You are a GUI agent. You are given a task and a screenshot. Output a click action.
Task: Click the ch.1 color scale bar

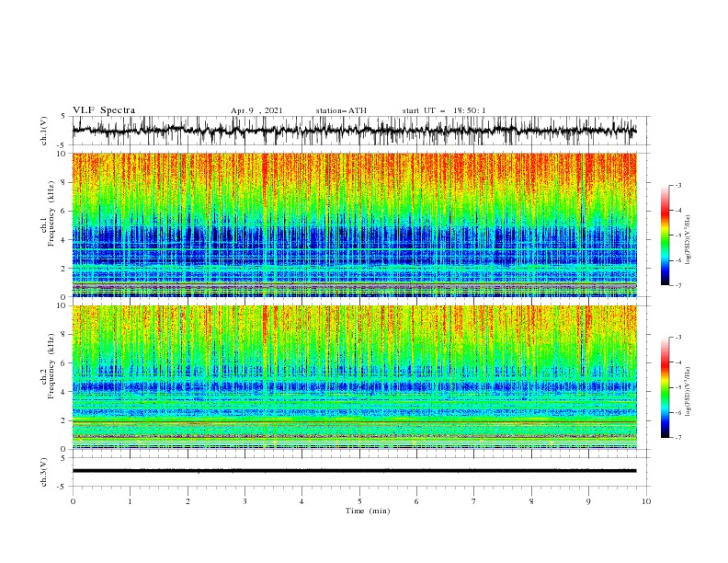point(665,235)
